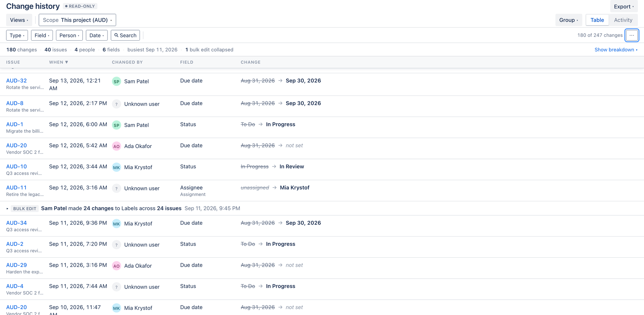644x315 pixels.
Task: Click the Search button
Action: click(125, 35)
